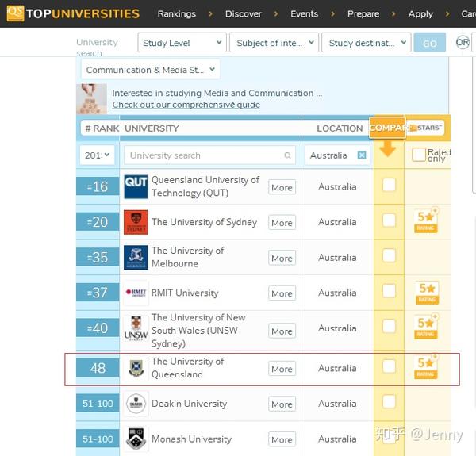
Task: Click More for RMIT University
Action: [282, 293]
